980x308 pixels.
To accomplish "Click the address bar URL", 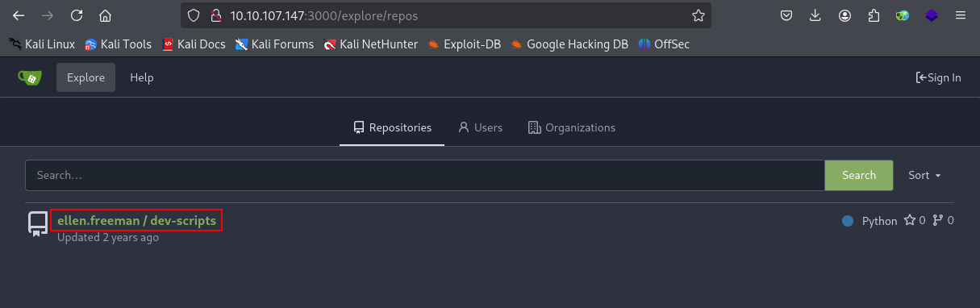I will click(324, 15).
